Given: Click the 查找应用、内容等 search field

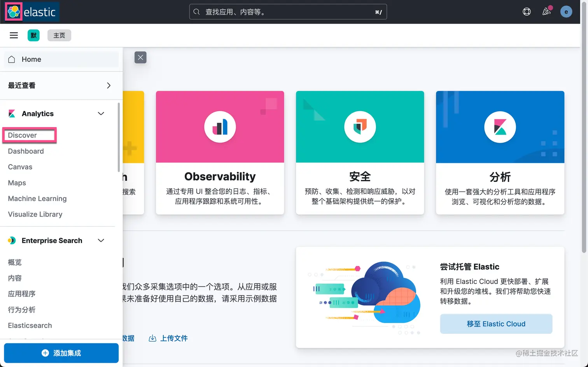Looking at the screenshot, I should pyautogui.click(x=288, y=12).
